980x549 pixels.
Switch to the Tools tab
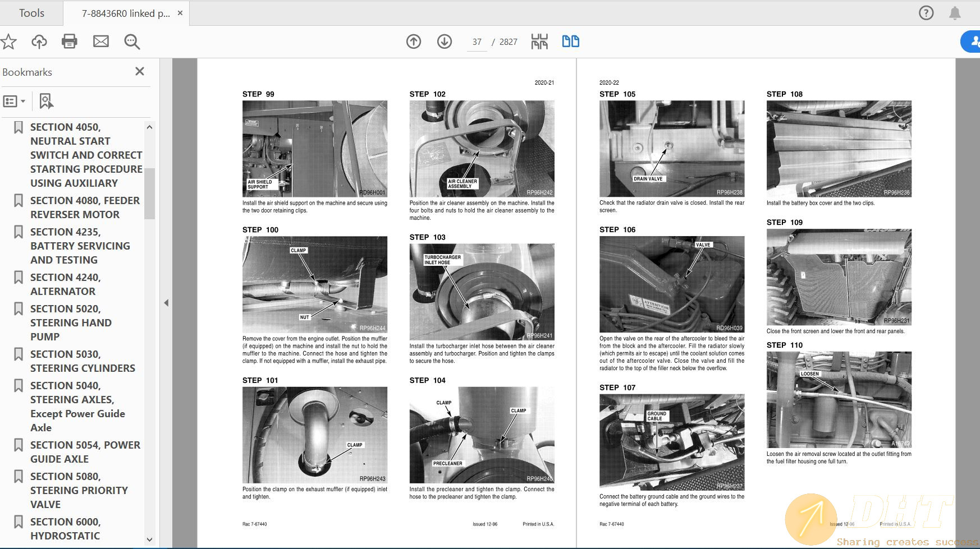[31, 13]
